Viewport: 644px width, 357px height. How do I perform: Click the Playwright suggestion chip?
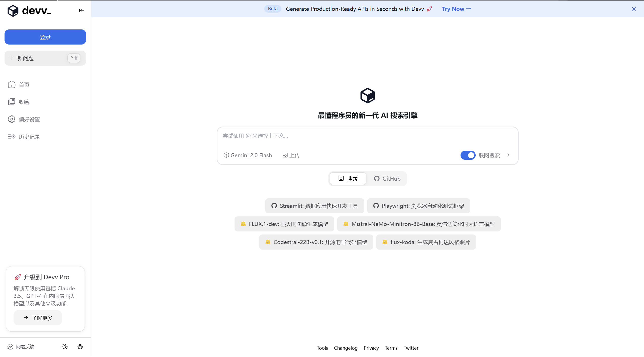418,206
